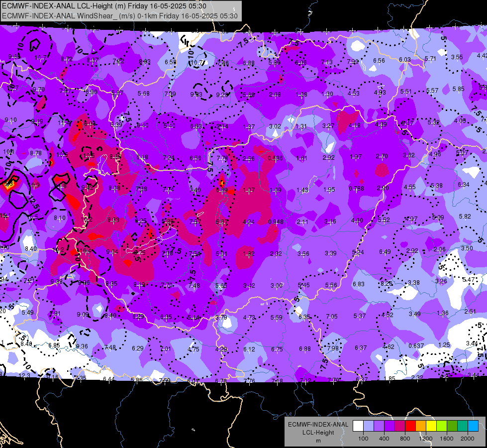Click the sky blue legend swatch
The width and height of the screenshot is (487, 448).
tap(473, 426)
